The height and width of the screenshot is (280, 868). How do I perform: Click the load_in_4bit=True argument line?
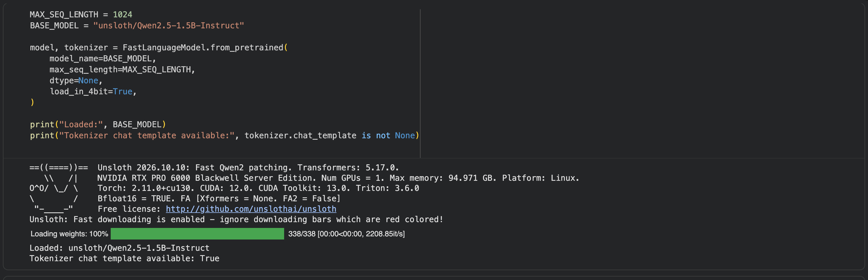point(93,91)
